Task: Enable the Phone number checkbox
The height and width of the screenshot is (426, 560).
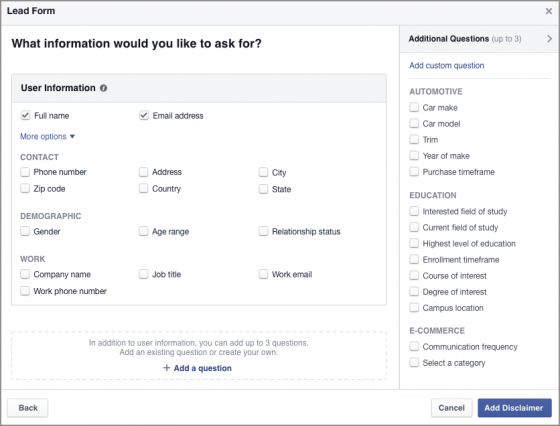Action: [x=25, y=172]
